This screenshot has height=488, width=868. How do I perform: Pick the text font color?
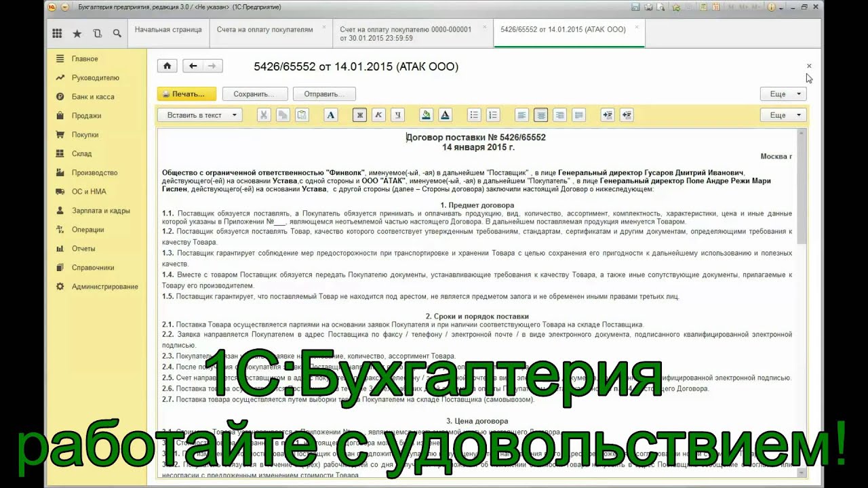pos(445,115)
